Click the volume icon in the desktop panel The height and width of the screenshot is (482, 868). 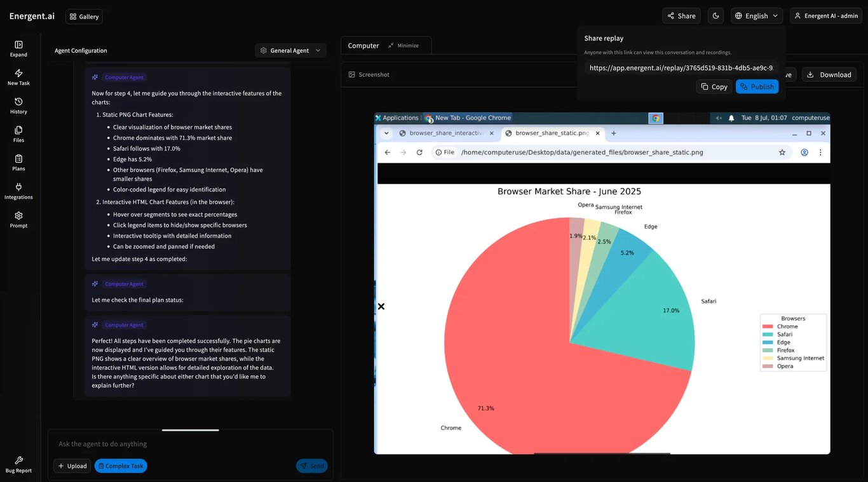tap(719, 118)
